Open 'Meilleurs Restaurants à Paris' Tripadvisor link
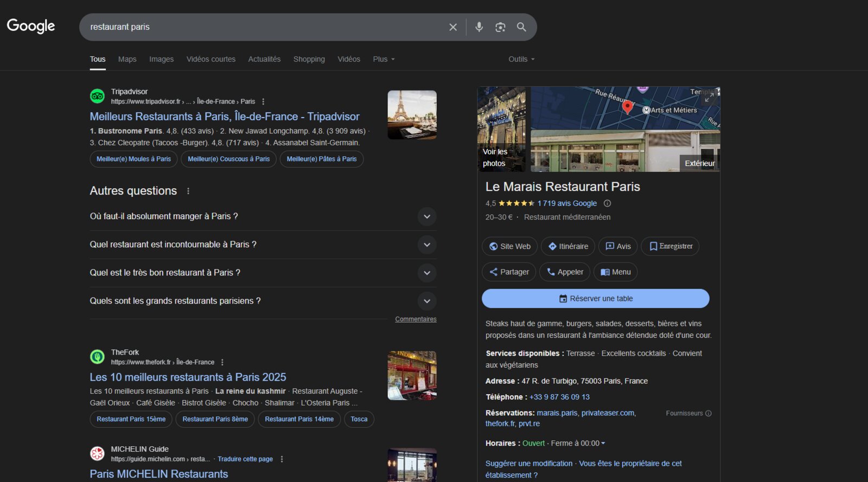868x482 pixels. (225, 117)
